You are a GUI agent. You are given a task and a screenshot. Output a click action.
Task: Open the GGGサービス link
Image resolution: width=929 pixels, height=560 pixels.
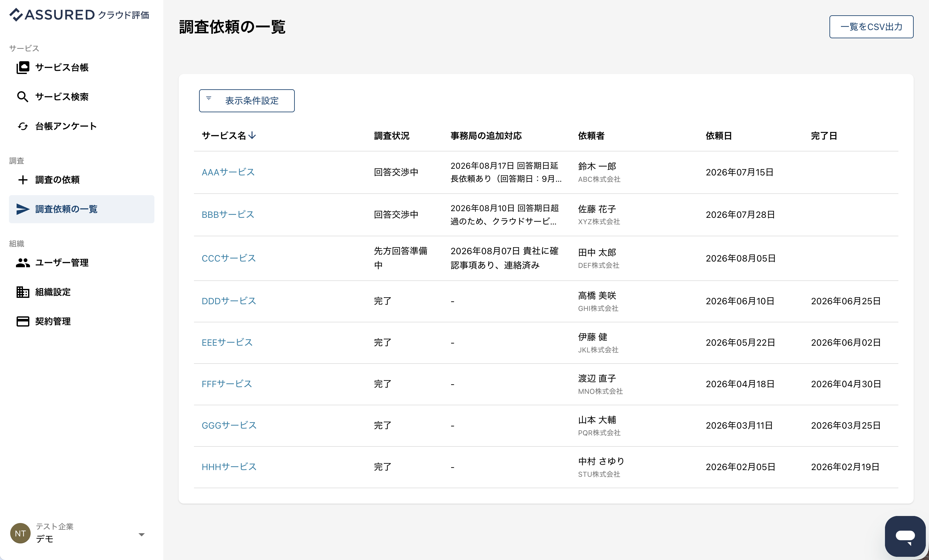[x=229, y=425]
